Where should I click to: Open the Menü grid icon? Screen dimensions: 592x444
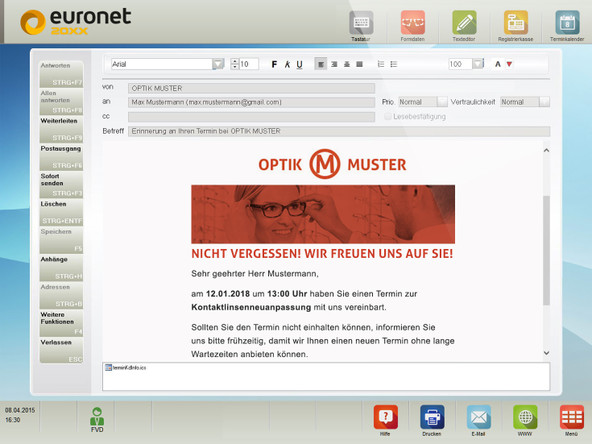tap(572, 417)
